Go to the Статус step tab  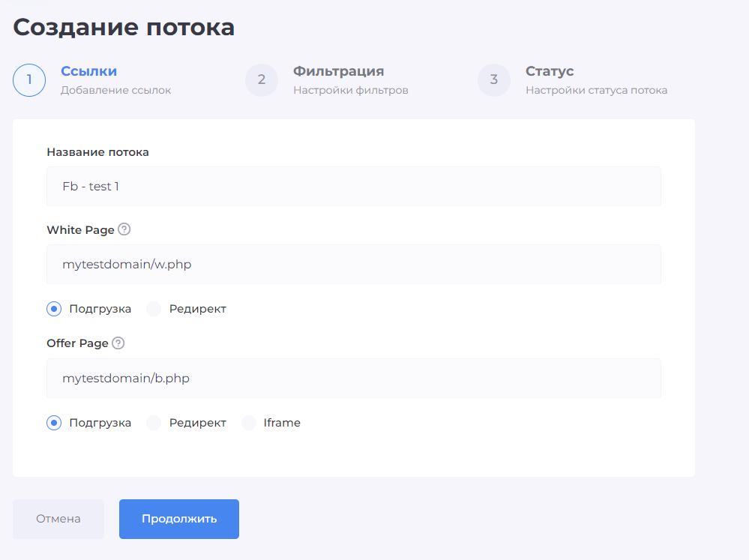pos(550,71)
